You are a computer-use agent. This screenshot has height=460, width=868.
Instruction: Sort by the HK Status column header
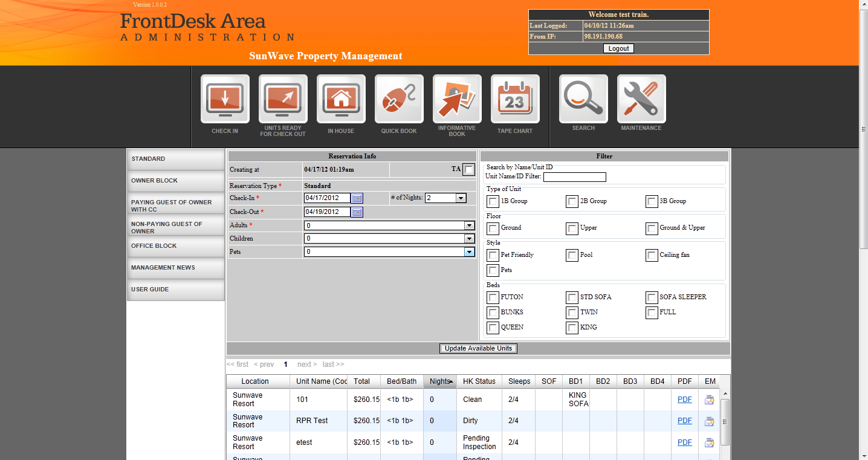click(x=479, y=381)
